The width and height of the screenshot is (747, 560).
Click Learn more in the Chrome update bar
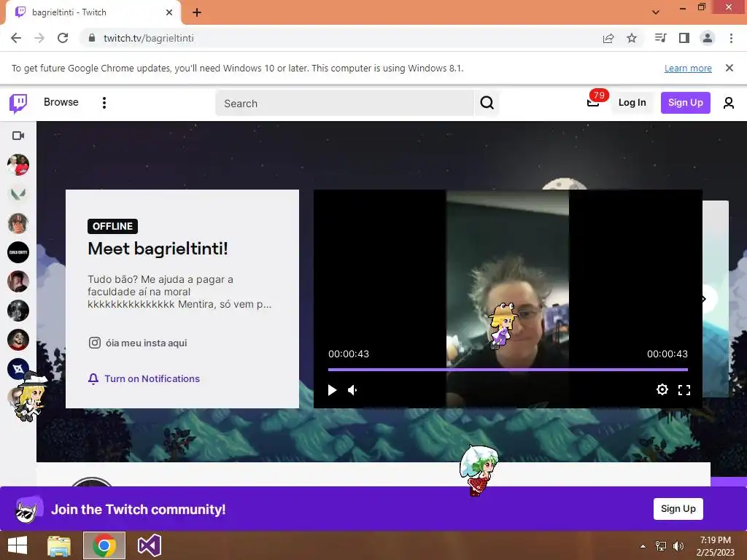(x=688, y=68)
